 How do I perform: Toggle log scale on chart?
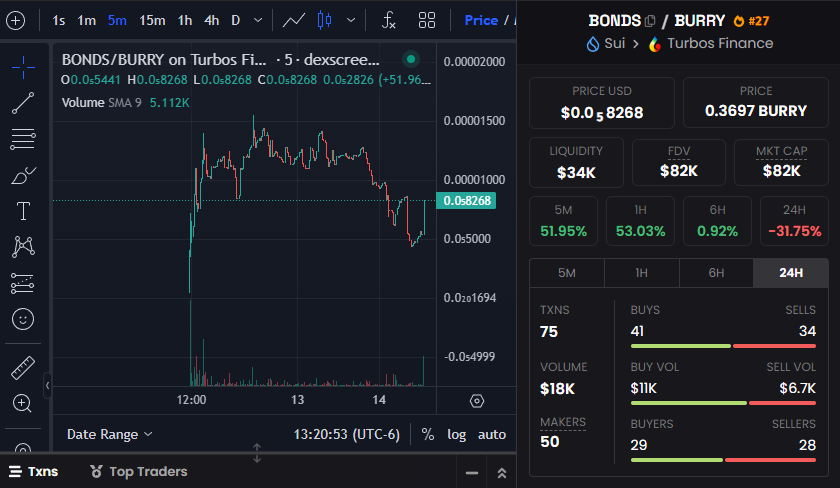coord(456,434)
